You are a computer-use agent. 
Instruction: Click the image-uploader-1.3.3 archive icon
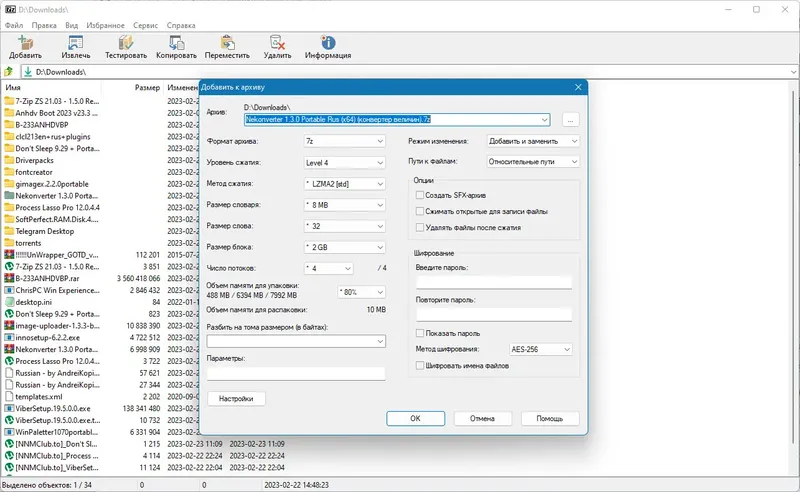pos(9,326)
